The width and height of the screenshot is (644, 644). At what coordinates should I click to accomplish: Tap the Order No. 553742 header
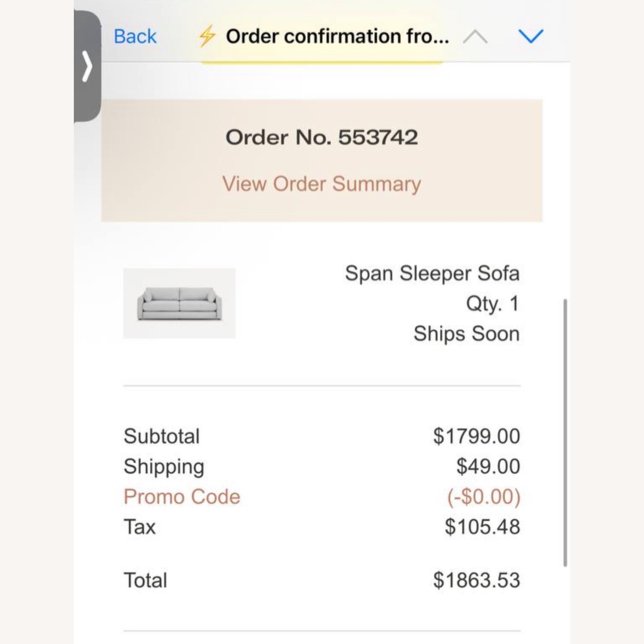(x=322, y=137)
